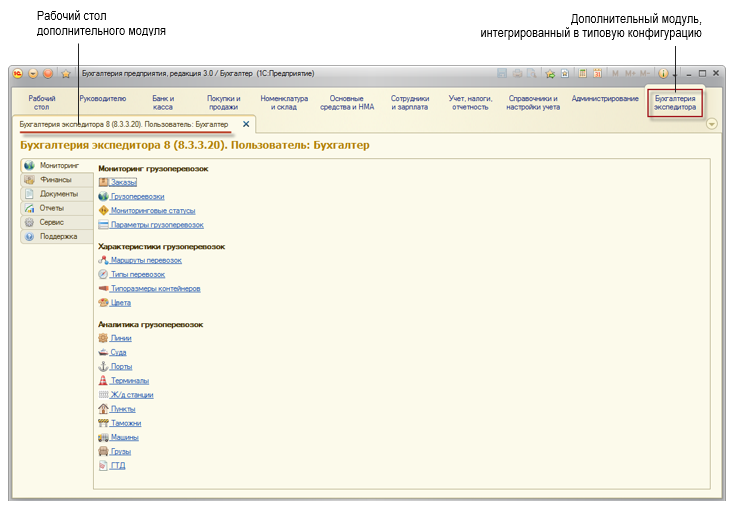Image resolution: width=732 pixels, height=507 pixels.
Task: Open the Машины link
Action: (x=125, y=437)
